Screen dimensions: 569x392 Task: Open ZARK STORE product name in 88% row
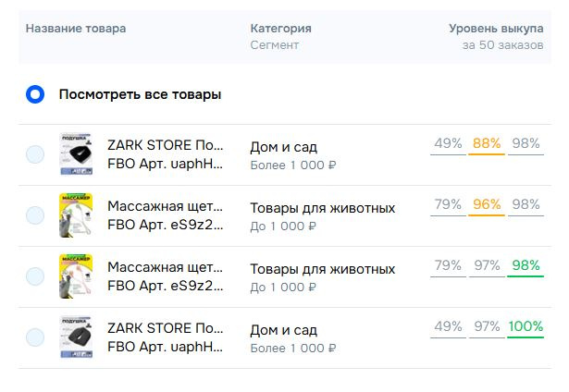[166, 145]
